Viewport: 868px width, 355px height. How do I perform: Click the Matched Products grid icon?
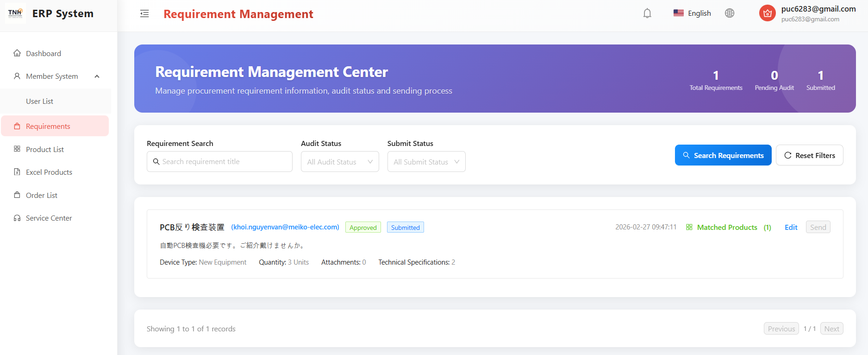pos(689,227)
